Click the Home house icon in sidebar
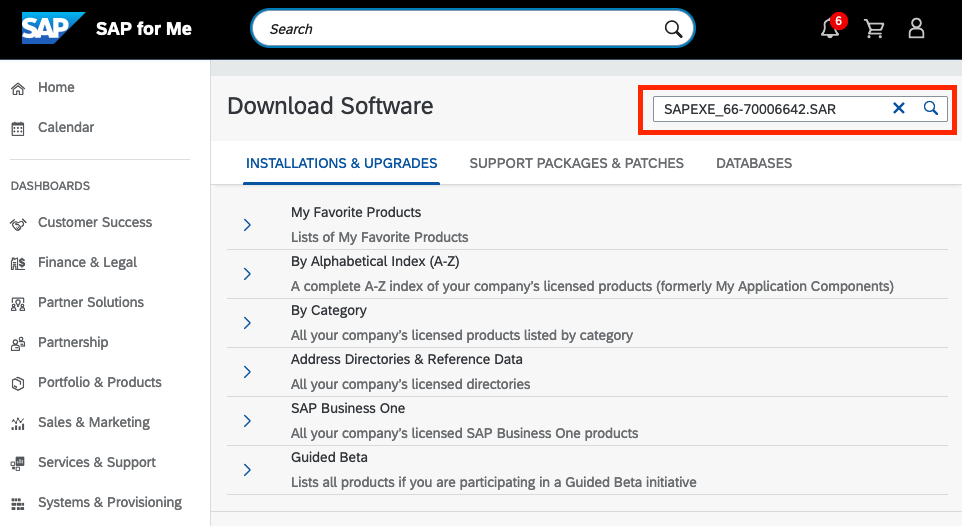962x526 pixels. [x=18, y=88]
